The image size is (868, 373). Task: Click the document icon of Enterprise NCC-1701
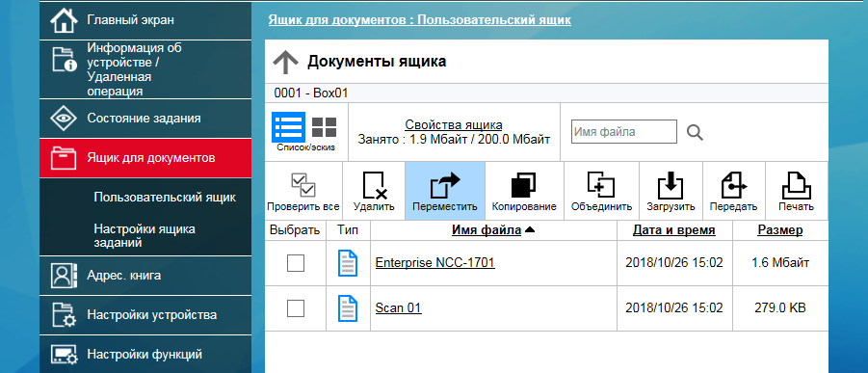point(348,263)
